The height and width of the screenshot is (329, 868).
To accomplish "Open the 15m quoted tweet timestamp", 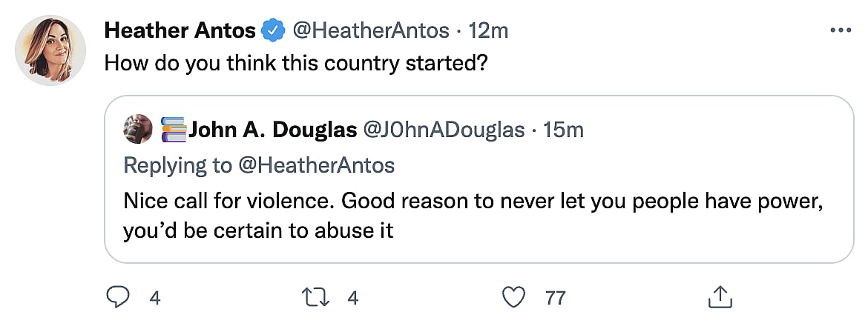I will click(x=564, y=130).
